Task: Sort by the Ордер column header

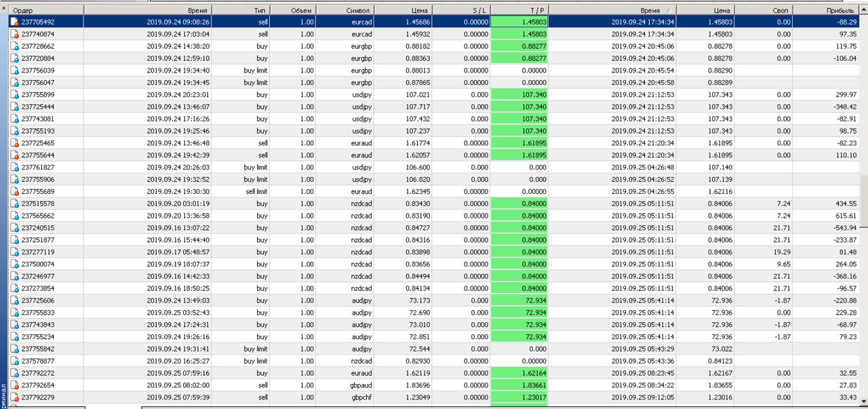Action: (x=46, y=10)
